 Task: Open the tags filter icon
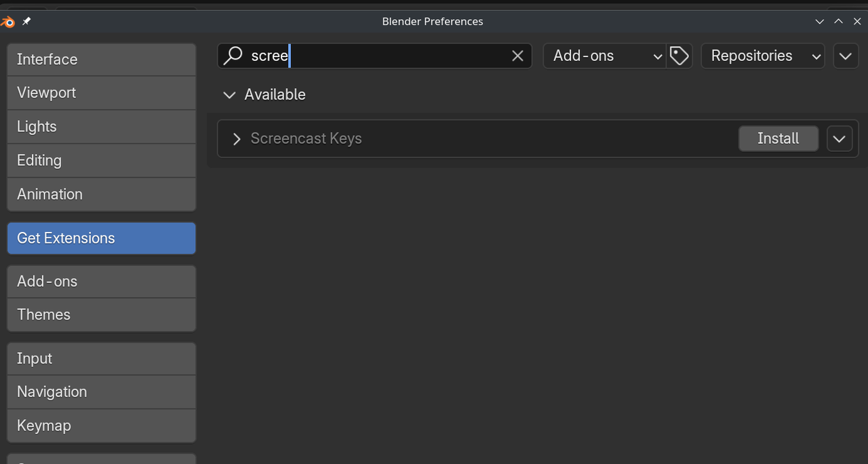click(x=679, y=56)
